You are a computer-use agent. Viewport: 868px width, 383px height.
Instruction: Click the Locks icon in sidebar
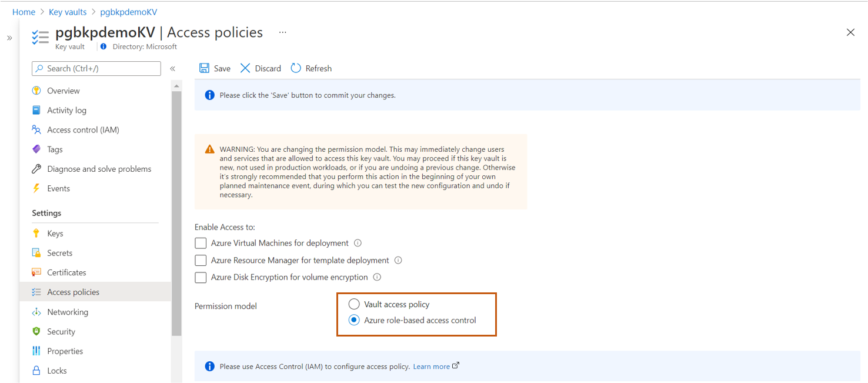click(37, 370)
